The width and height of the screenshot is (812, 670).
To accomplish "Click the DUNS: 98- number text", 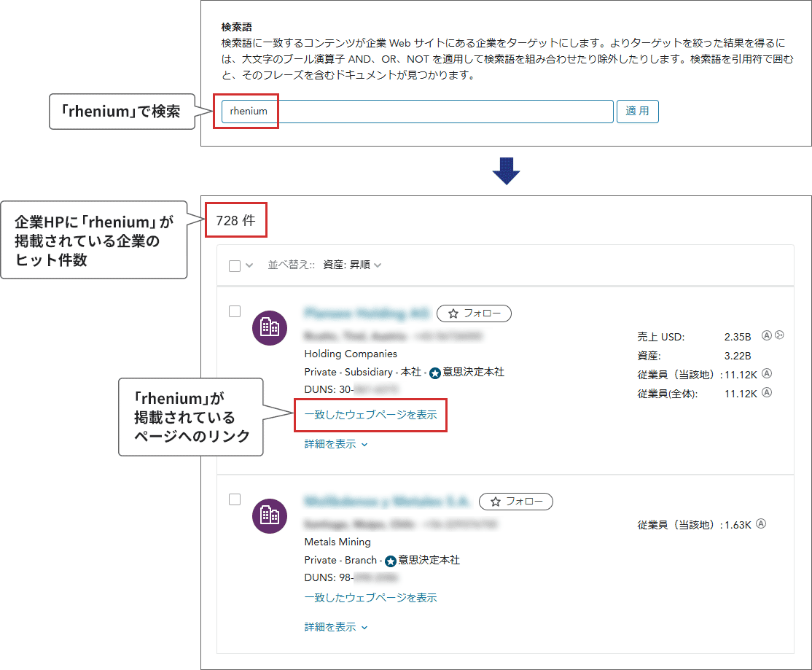I will (x=351, y=577).
